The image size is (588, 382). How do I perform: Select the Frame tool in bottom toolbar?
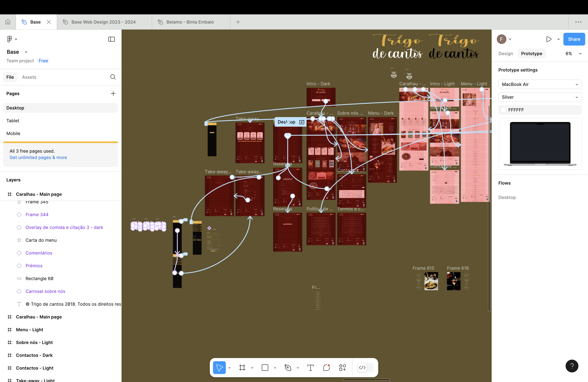242,368
